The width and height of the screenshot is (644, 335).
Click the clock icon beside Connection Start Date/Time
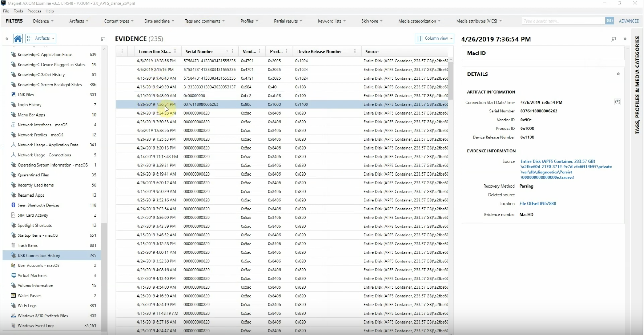pyautogui.click(x=617, y=102)
